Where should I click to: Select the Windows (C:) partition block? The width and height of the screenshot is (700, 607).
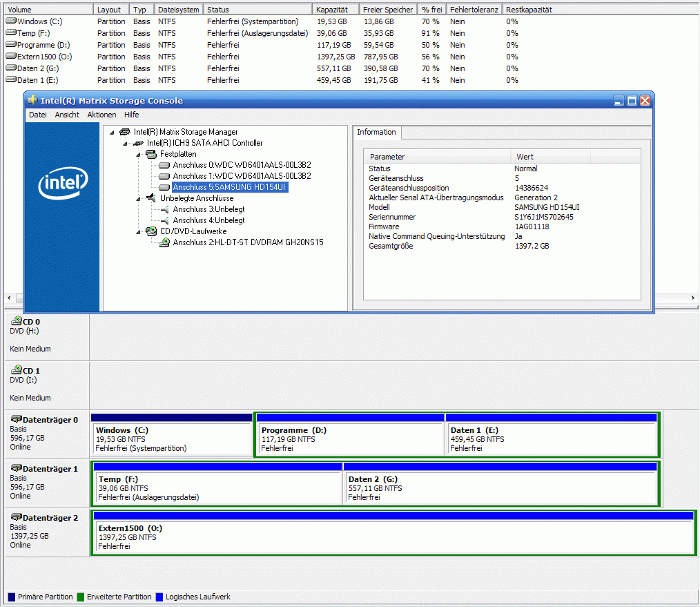point(172,435)
